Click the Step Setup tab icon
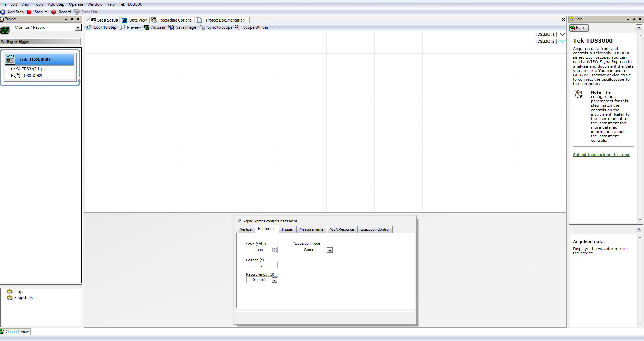The height and width of the screenshot is (341, 644). [93, 20]
